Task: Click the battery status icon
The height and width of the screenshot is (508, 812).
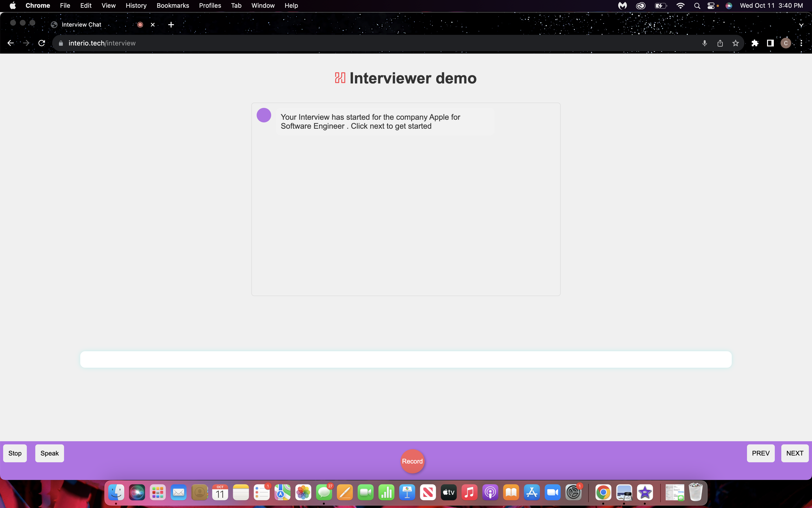Action: point(661,5)
